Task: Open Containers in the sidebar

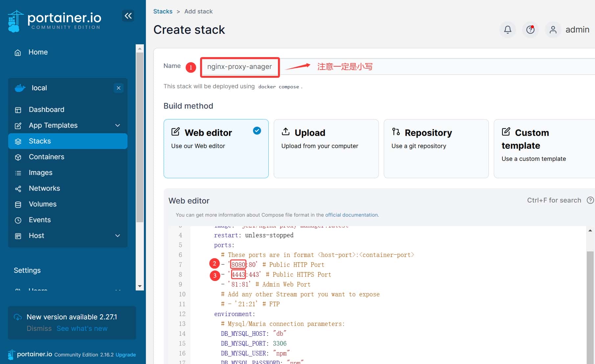Action: pos(46,157)
